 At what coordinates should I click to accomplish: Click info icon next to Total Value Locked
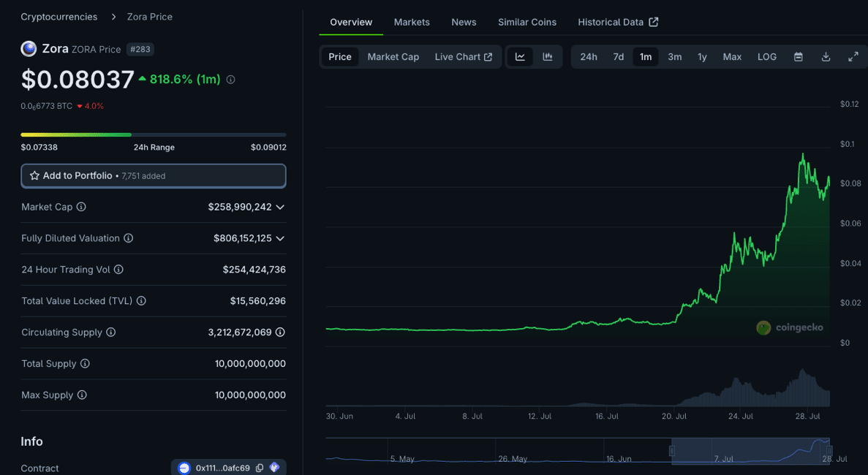point(141,301)
